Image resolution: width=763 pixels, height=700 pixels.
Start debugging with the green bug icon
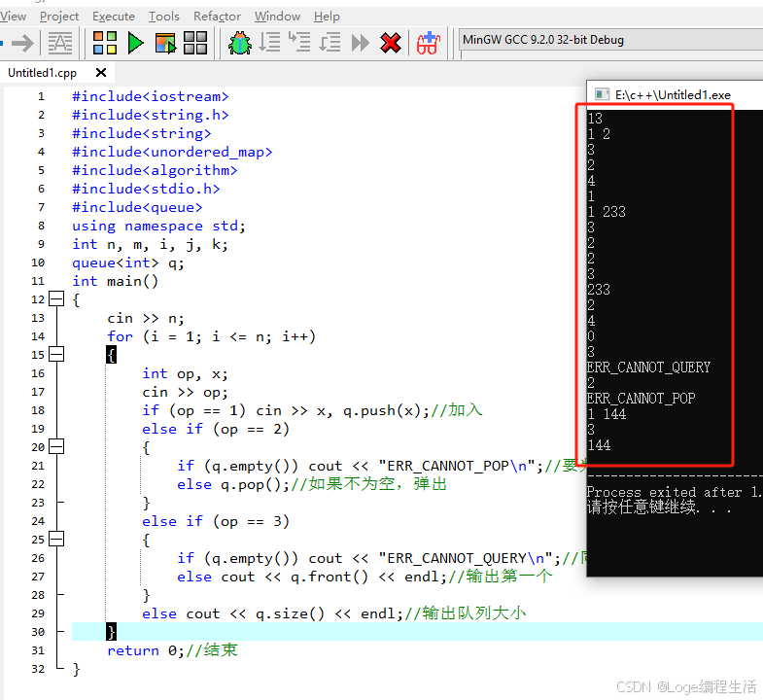click(x=240, y=43)
